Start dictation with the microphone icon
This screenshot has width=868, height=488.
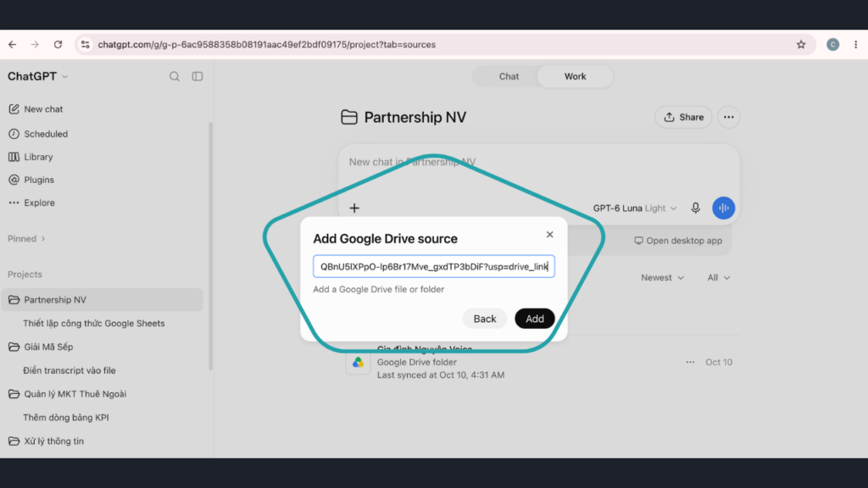(x=695, y=208)
